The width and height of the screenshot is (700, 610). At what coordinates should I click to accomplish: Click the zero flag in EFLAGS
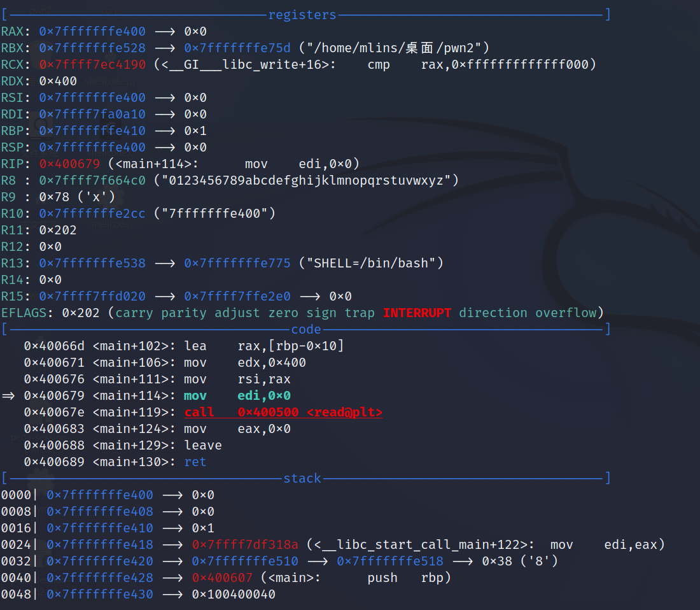coord(283,313)
